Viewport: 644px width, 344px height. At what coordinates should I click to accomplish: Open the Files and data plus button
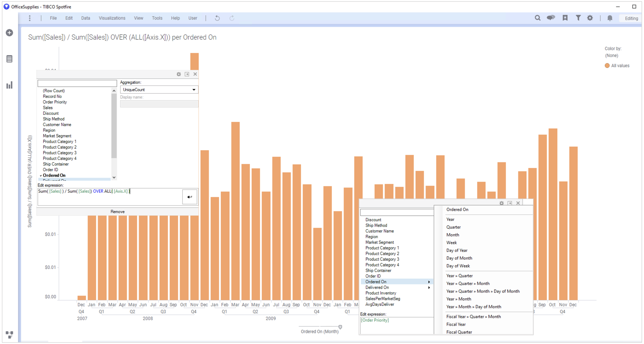pyautogui.click(x=10, y=33)
